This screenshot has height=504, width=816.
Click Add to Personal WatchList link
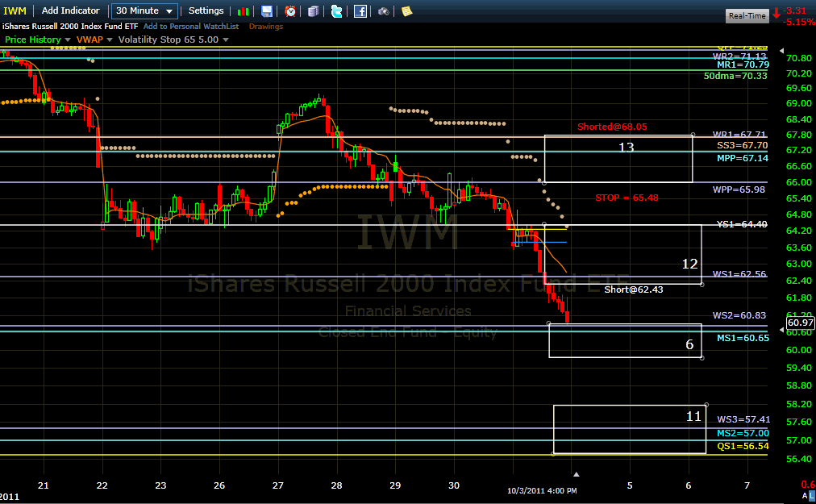coord(191,26)
